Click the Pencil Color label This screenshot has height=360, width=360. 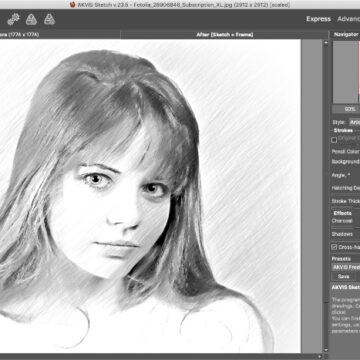tap(345, 151)
